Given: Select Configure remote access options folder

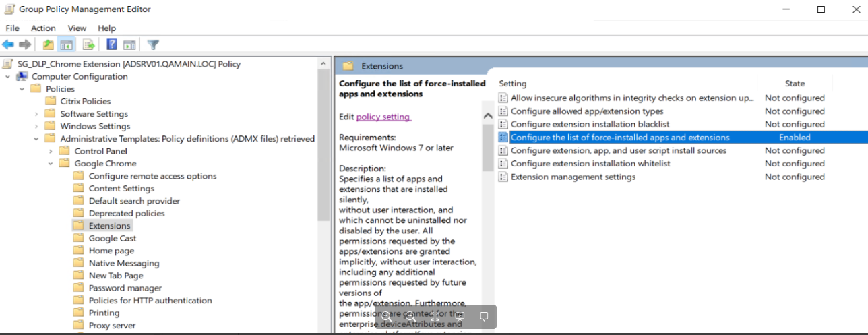Looking at the screenshot, I should 152,176.
